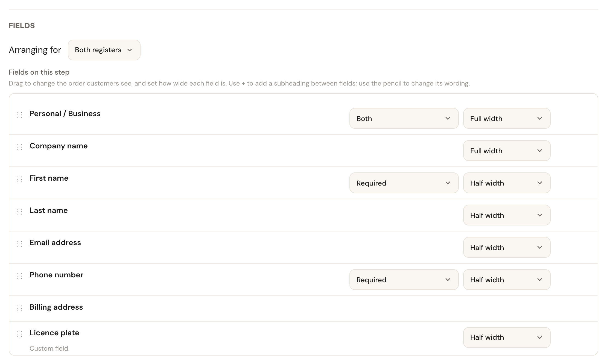Select the Billing address field label
This screenshot has height=364, width=607.
(56, 307)
